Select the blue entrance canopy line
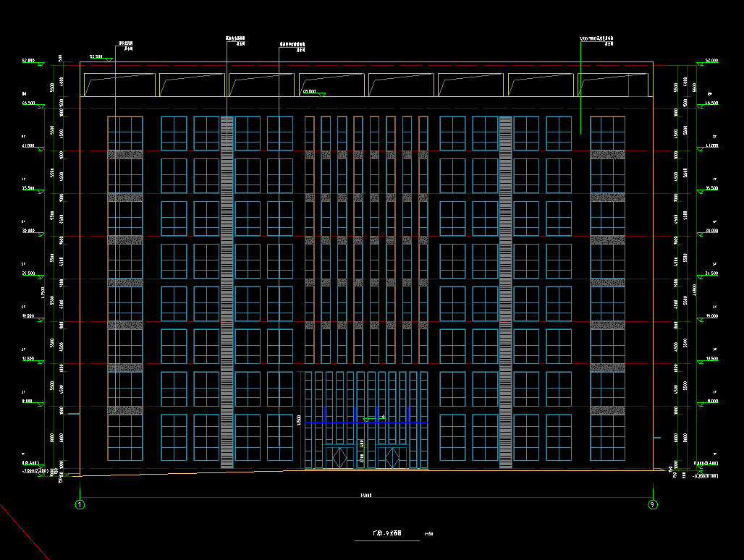744x560 pixels. point(365,422)
